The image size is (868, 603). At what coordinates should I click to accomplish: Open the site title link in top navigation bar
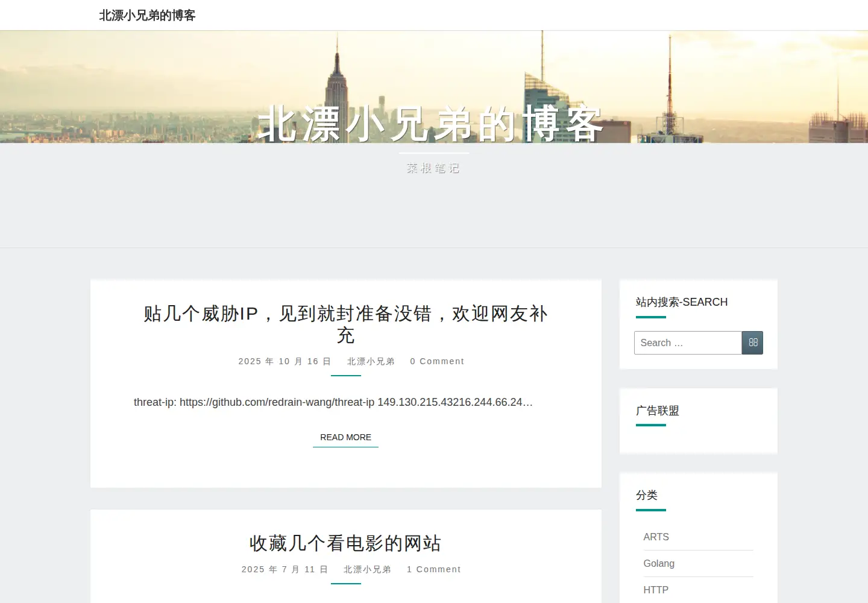(147, 15)
